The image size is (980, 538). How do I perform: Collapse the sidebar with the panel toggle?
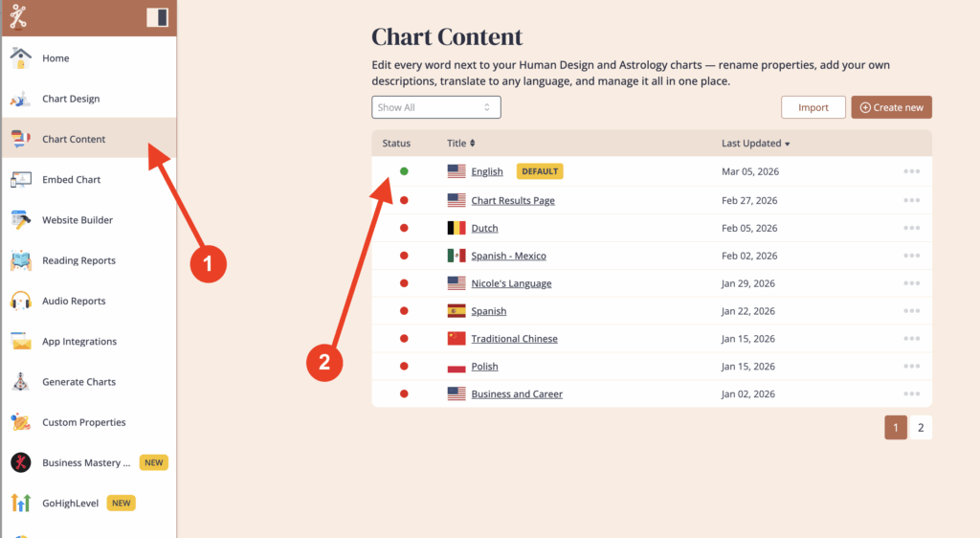[x=157, y=17]
